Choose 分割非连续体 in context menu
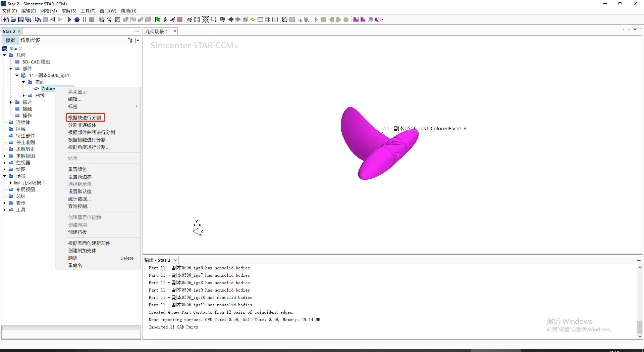Screen dimensions: 644x352 pos(82,125)
